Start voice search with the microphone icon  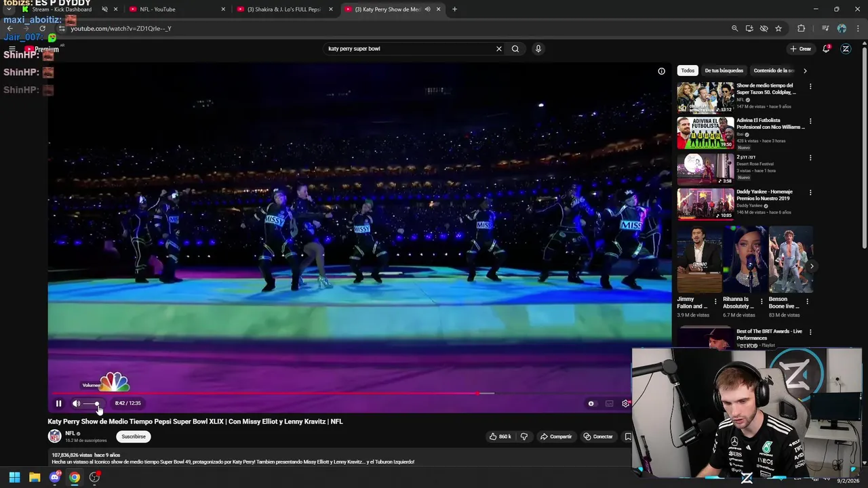tap(538, 49)
